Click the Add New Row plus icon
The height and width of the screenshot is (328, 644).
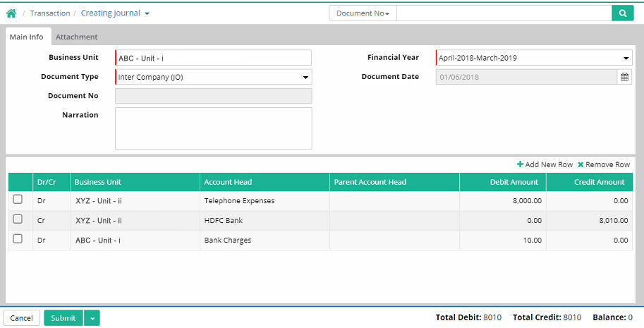coord(521,164)
